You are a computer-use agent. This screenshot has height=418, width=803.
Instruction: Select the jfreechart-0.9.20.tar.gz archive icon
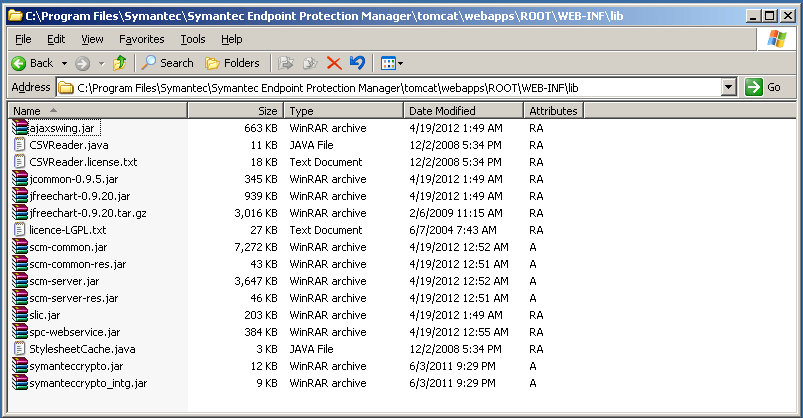pos(19,213)
